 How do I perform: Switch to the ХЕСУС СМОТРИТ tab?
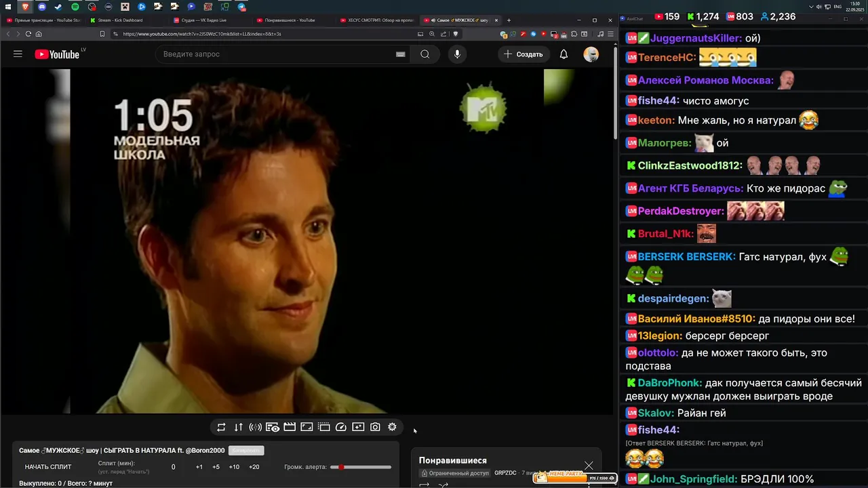[x=376, y=20]
